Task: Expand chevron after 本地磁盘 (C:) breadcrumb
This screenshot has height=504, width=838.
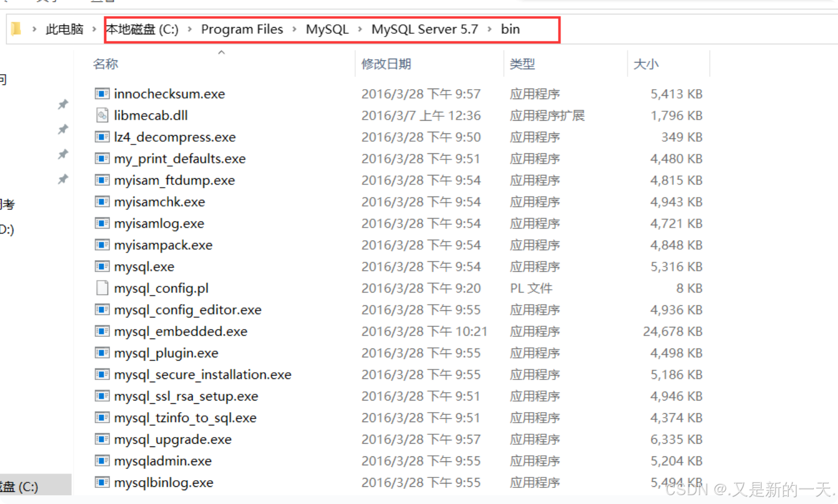Action: point(190,29)
